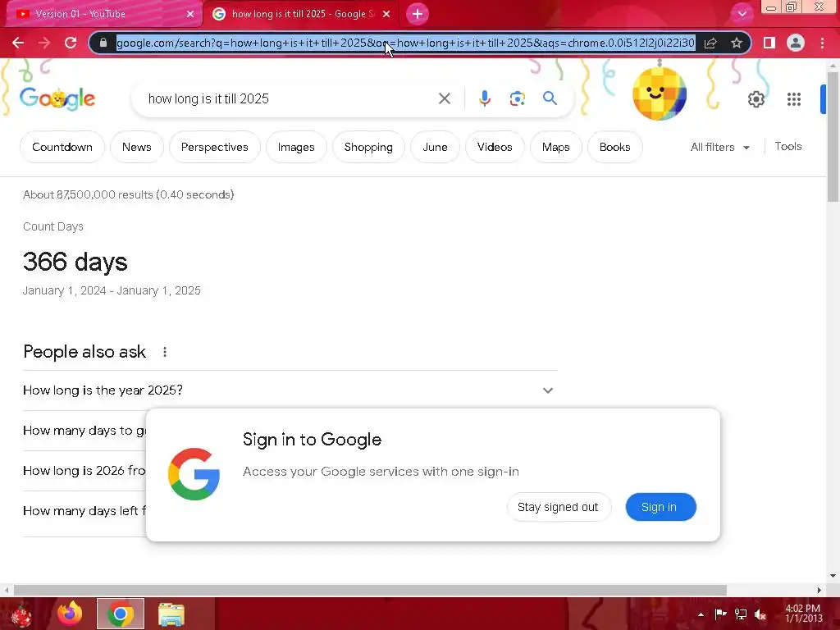Open Windows Explorer from the taskbar
This screenshot has width=840, height=630.
pos(171,614)
